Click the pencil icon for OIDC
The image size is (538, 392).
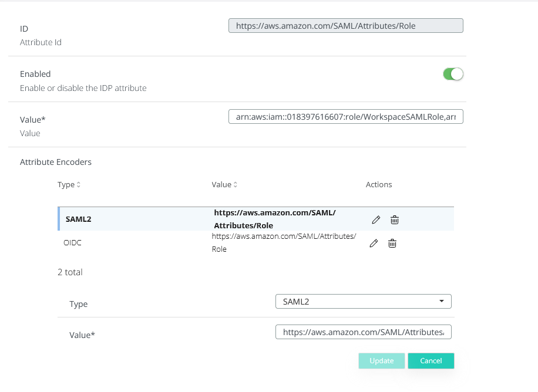pos(374,243)
